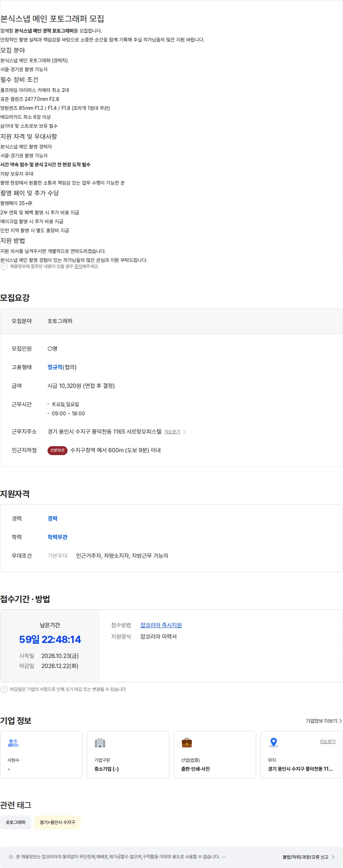Click the 문의 link in the notice
This screenshot has height=868, width=343.
pyautogui.click(x=78, y=267)
